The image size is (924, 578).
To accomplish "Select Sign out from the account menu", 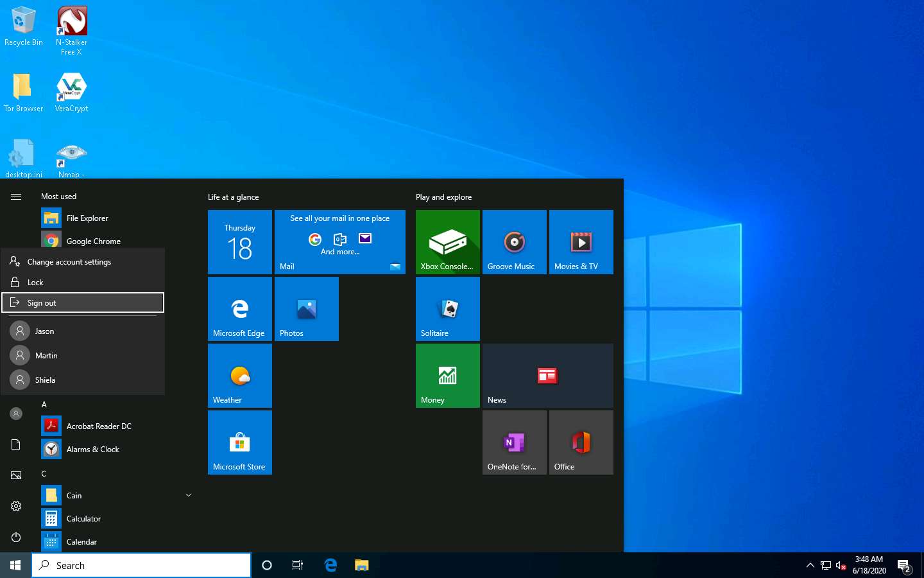I will [x=83, y=302].
